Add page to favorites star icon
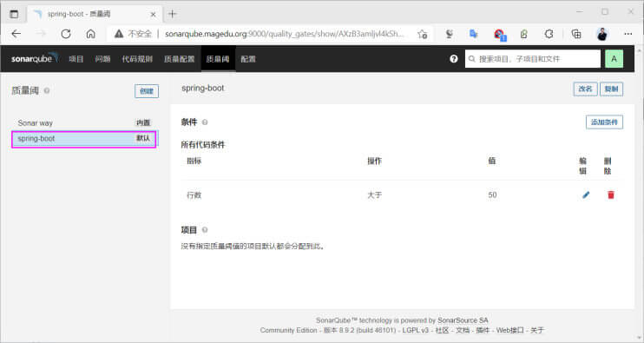The width and height of the screenshot is (644, 343). pos(422,34)
